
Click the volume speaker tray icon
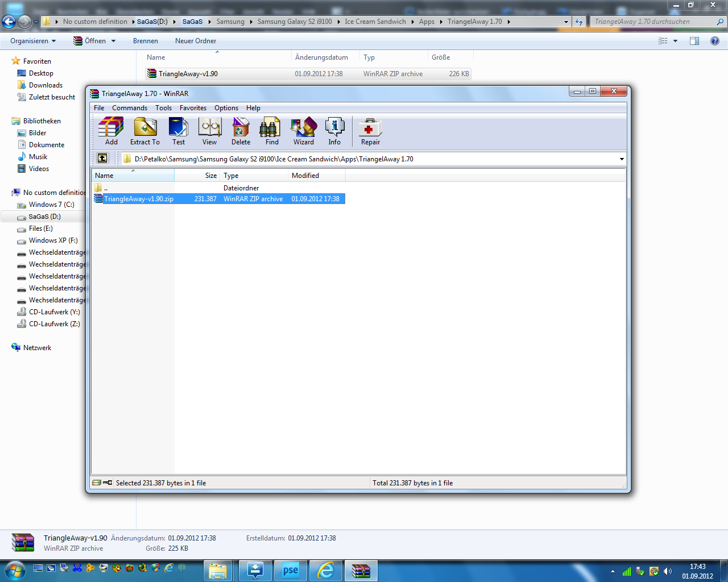tap(668, 571)
